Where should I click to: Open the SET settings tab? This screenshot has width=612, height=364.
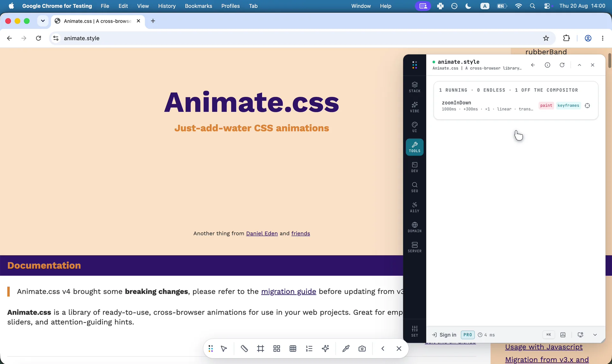(x=414, y=331)
